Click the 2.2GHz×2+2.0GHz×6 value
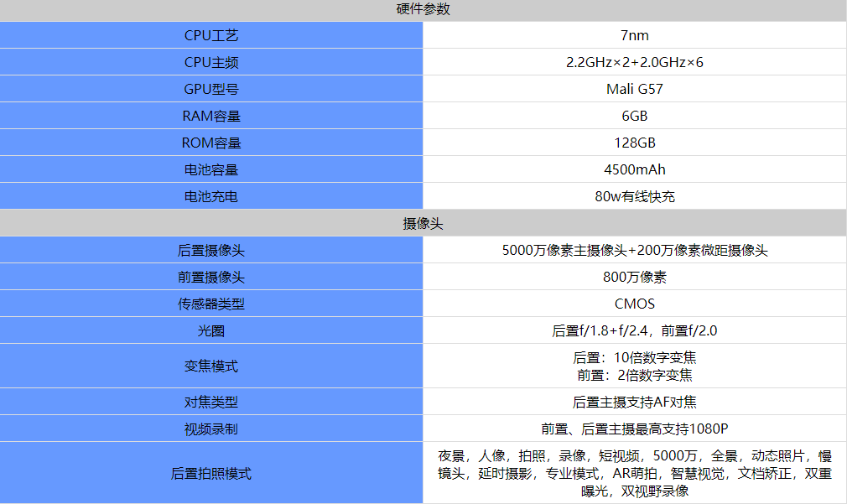Screen dimensions: 847x504 coord(634,62)
